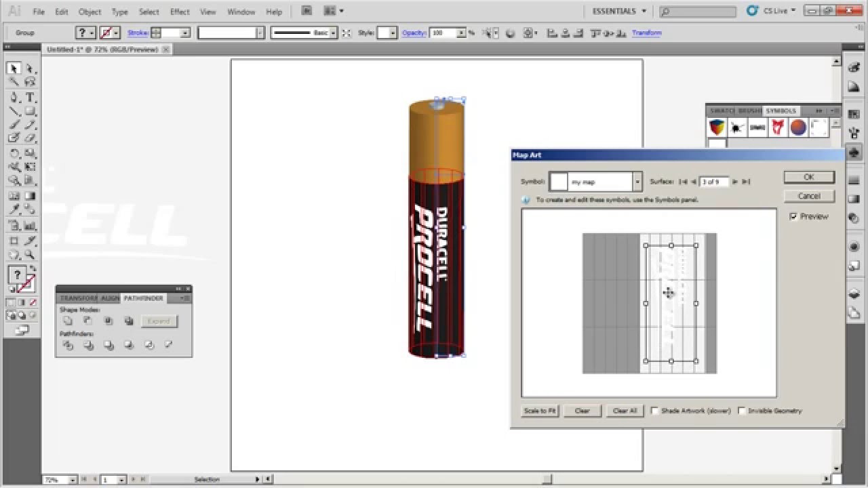Viewport: 868px width, 488px height.
Task: Click the Transform link in control bar
Action: point(646,33)
